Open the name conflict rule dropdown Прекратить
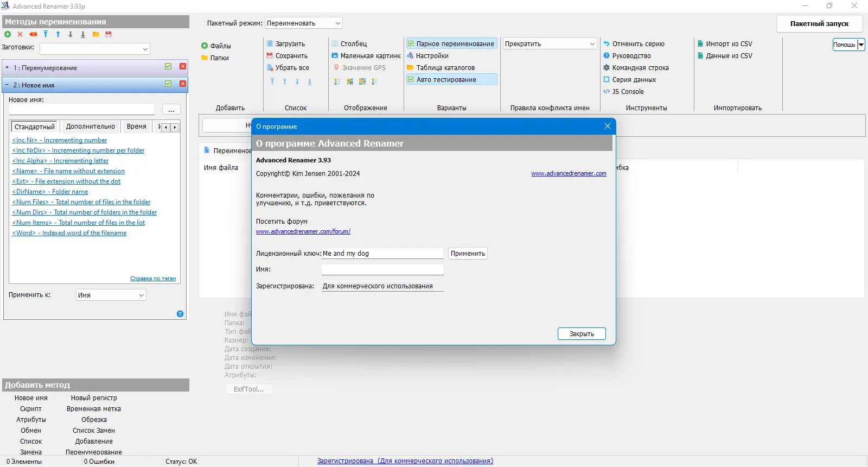The width and height of the screenshot is (868, 467). [550, 44]
